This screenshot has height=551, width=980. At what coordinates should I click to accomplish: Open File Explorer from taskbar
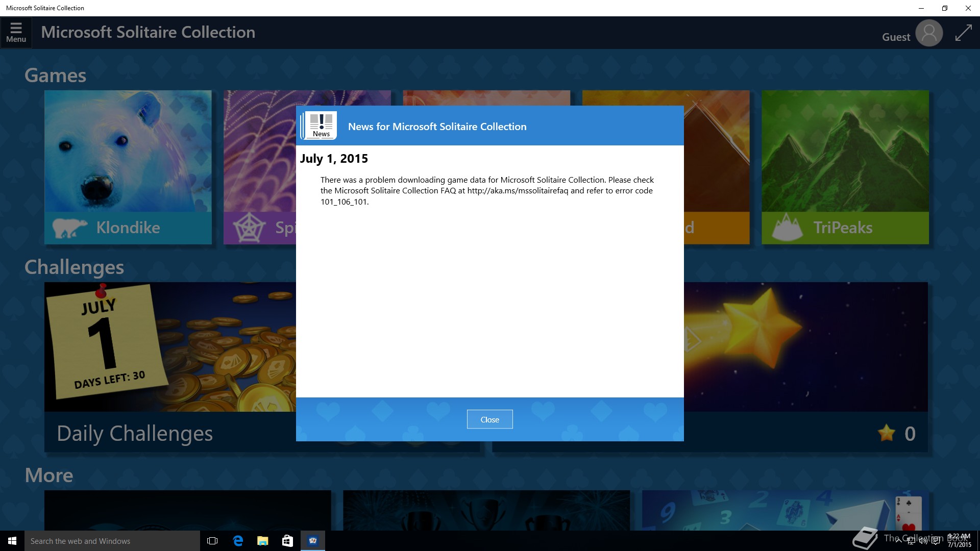[263, 541]
